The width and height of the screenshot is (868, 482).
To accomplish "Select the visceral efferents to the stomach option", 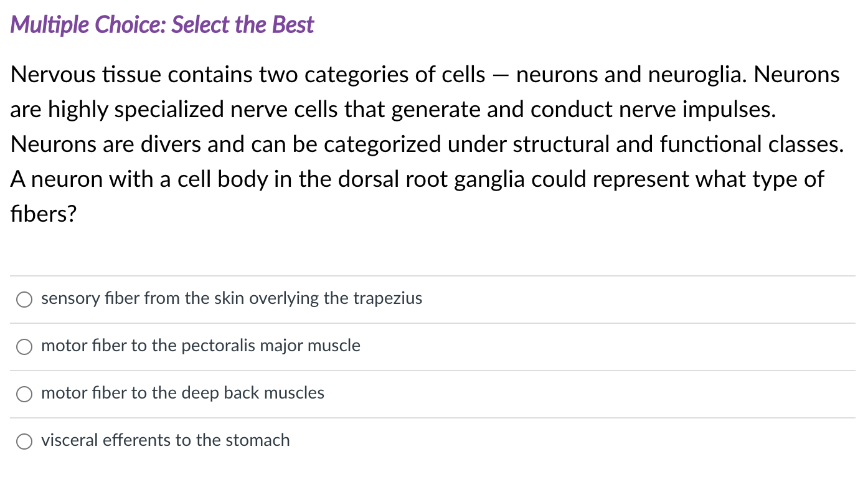I will coord(165,441).
